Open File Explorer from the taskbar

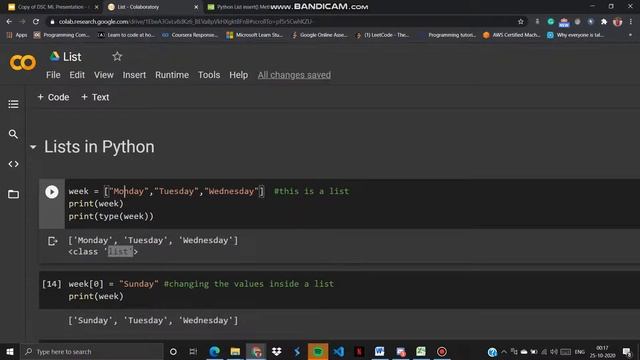coord(235,351)
